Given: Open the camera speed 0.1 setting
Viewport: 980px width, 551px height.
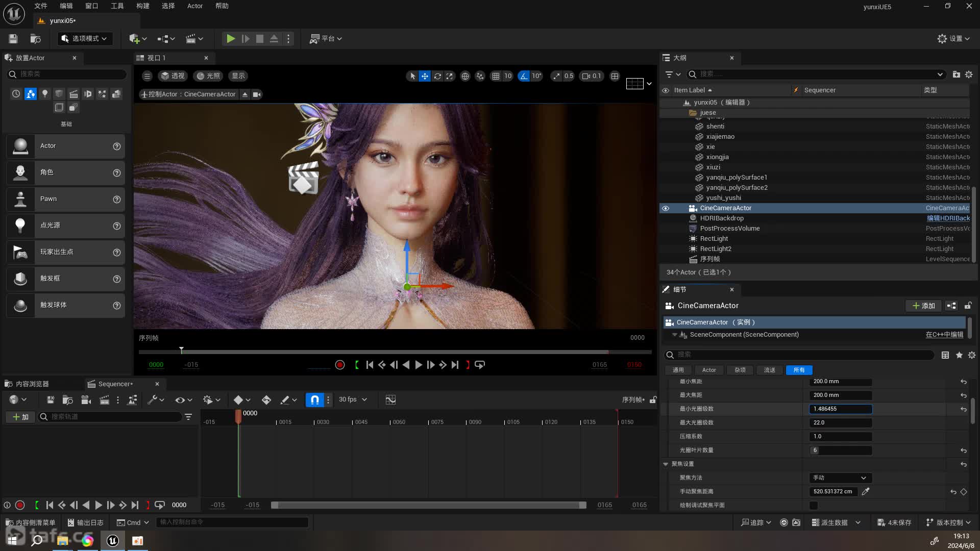Looking at the screenshot, I should pos(592,76).
